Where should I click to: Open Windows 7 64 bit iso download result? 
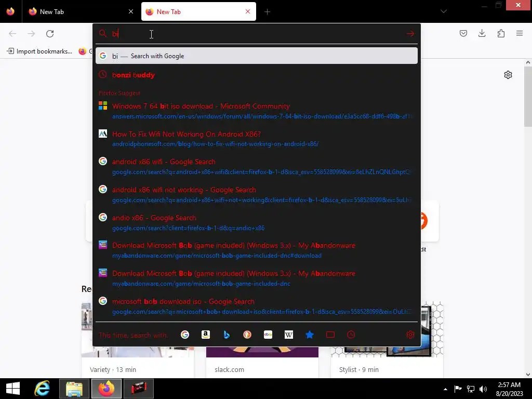(x=257, y=111)
